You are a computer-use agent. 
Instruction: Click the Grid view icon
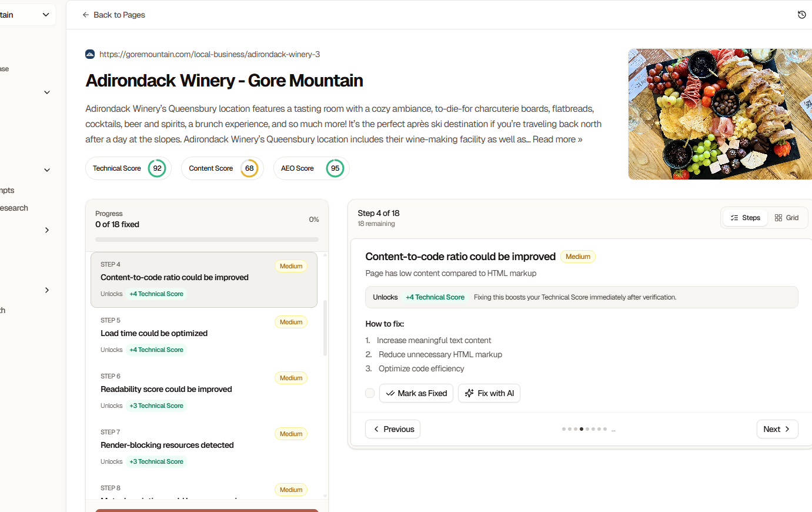point(778,218)
